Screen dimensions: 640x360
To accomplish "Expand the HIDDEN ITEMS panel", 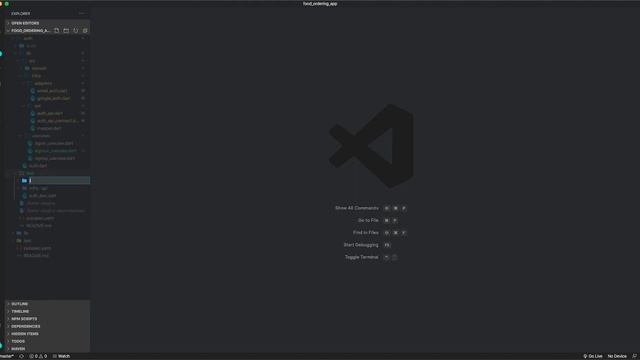I will [48, 334].
